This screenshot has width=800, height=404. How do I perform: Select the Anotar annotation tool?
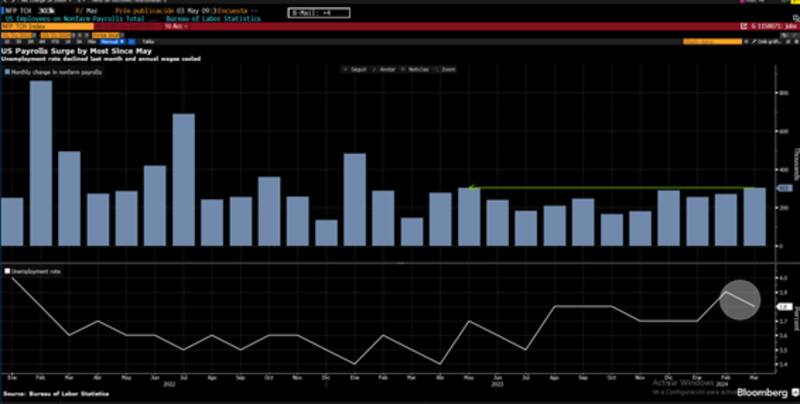pos(385,69)
